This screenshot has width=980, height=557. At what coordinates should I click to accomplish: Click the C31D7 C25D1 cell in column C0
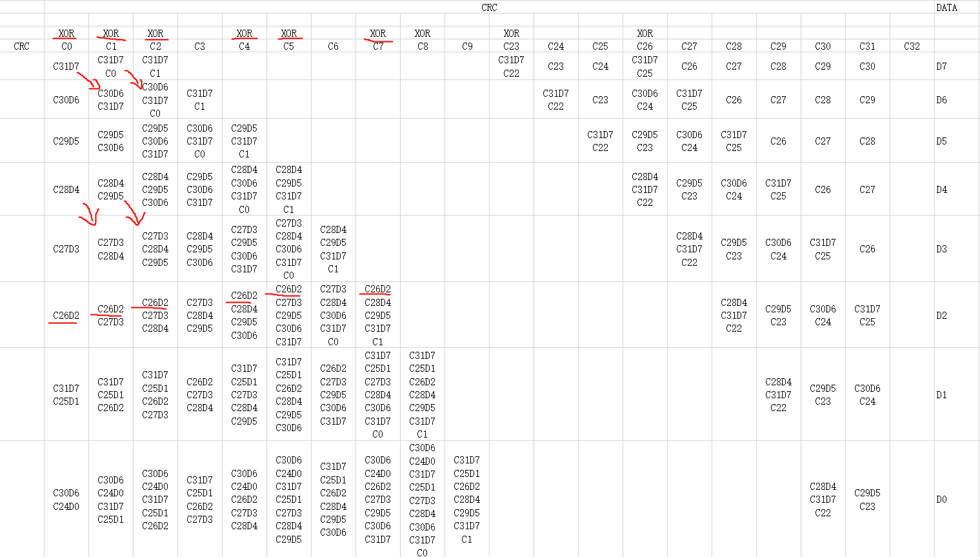pyautogui.click(x=66, y=394)
